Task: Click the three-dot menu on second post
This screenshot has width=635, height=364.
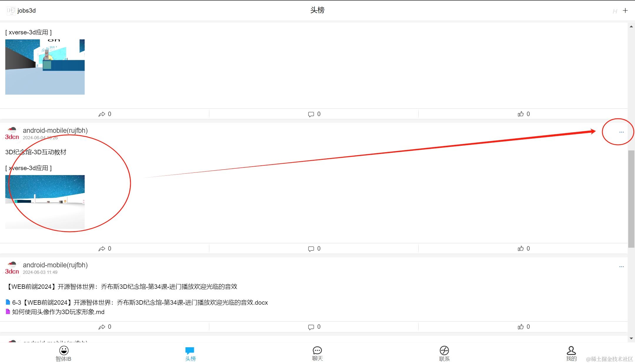Action: 621,132
